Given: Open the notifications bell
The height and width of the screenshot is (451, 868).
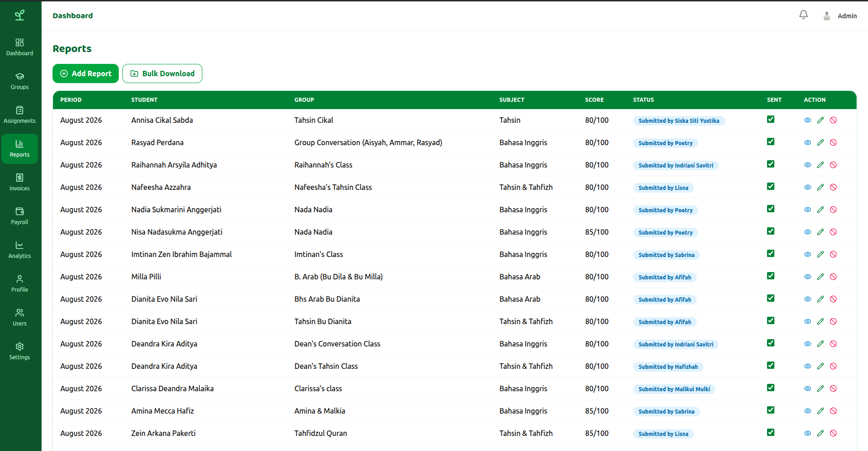Looking at the screenshot, I should pos(804,15).
